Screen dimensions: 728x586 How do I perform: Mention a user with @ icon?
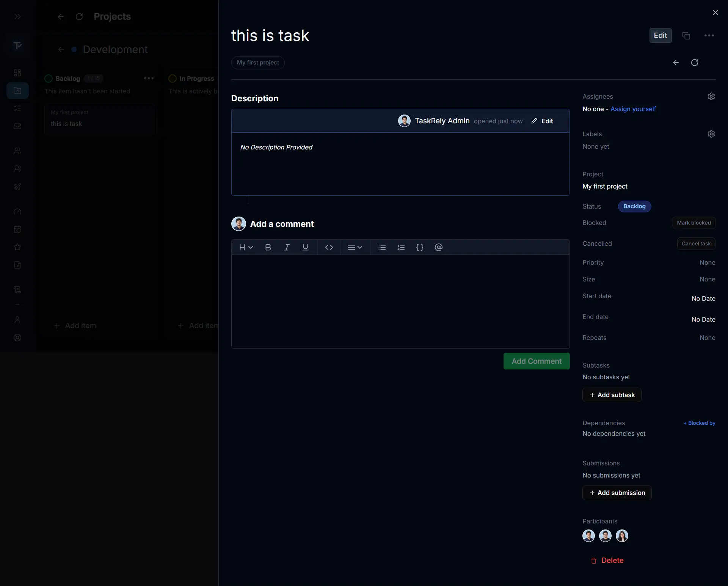coord(439,247)
